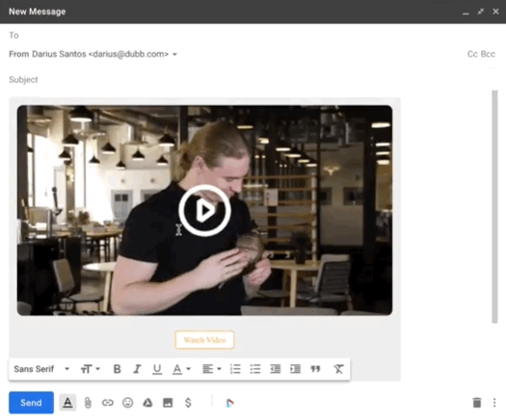Open the From address dropdown arrow
506x420 pixels.
point(174,54)
